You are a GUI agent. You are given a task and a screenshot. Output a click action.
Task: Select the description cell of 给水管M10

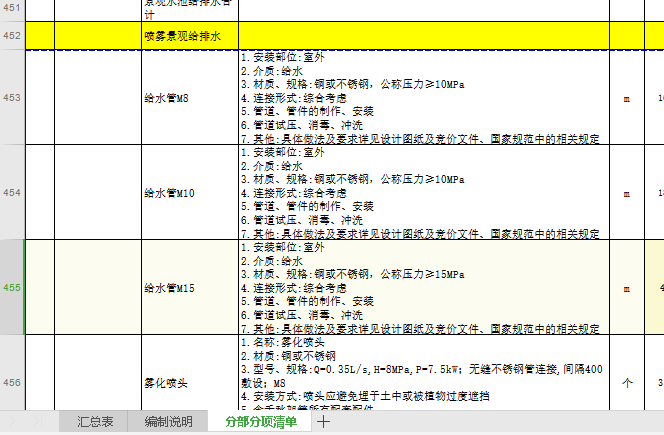pos(424,192)
